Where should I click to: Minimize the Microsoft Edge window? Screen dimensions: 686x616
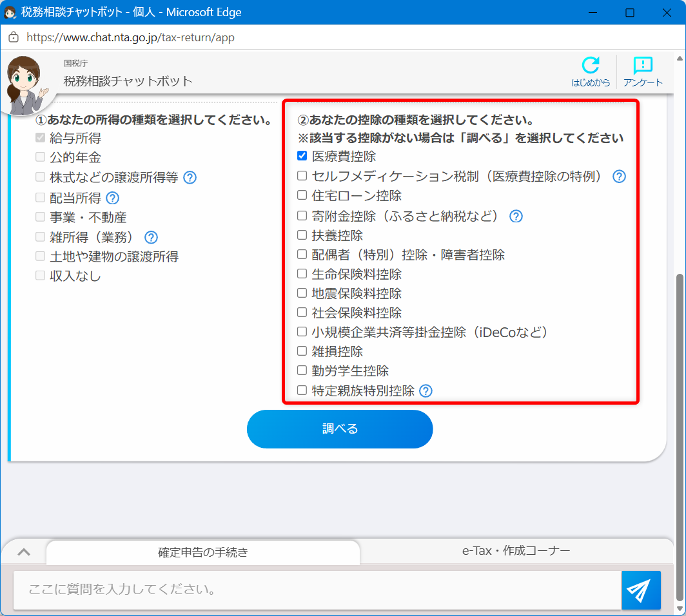coord(593,13)
